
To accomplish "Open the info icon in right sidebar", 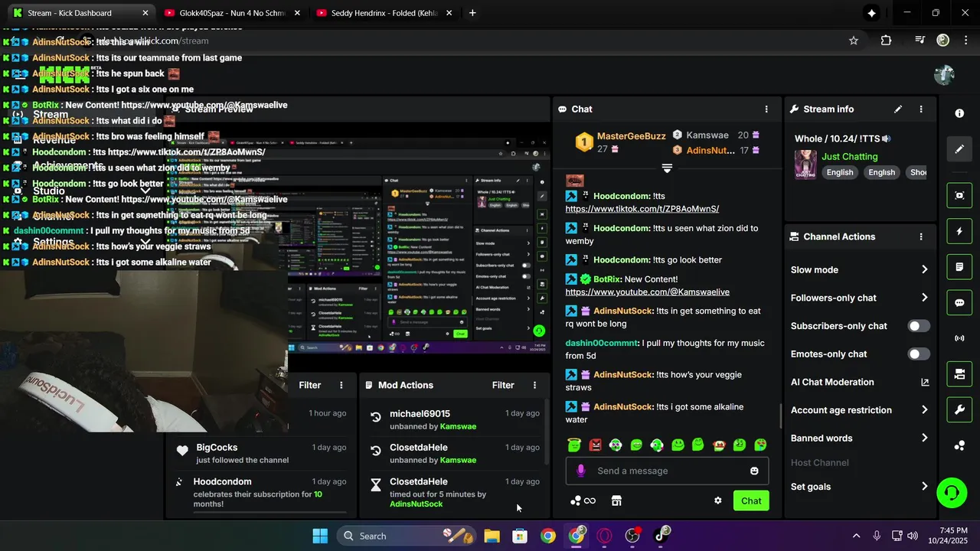I will (x=959, y=113).
